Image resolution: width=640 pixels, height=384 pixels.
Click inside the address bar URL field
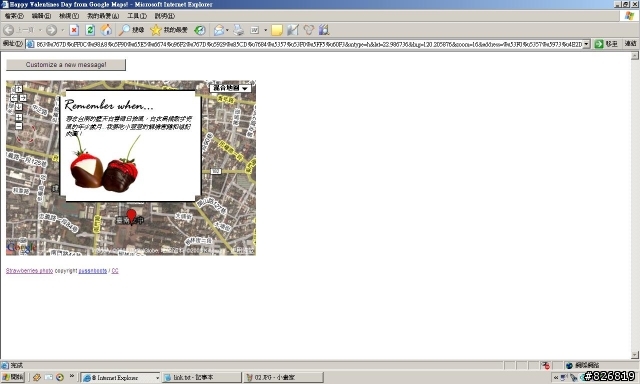click(x=309, y=44)
